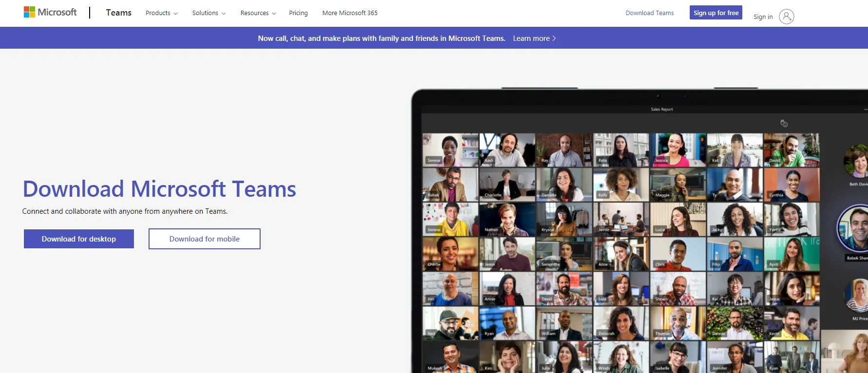The height and width of the screenshot is (373, 868).
Task: Select the video tile labeled Krystal
Action: (564, 219)
